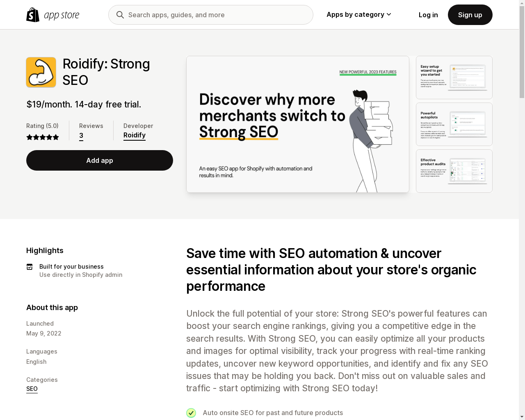This screenshot has width=525, height=420.
Task: Click the $19/month. 14-day free trial text
Action: (84, 104)
